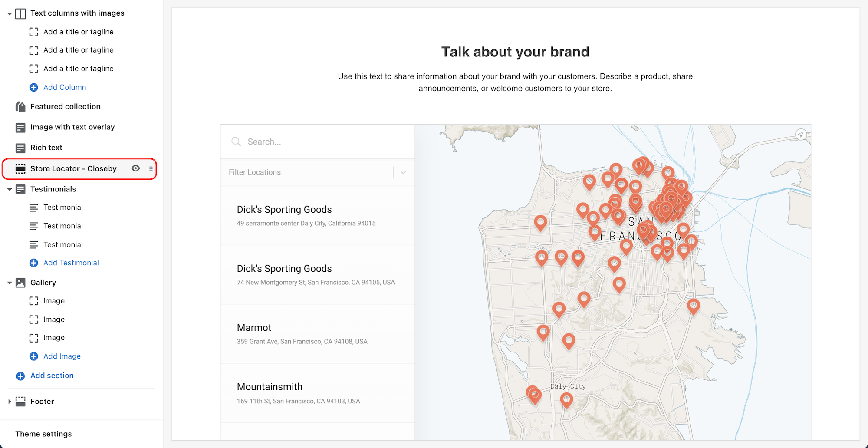The image size is (868, 448).
Task: Click the magnifier icon in the search box
Action: click(236, 142)
